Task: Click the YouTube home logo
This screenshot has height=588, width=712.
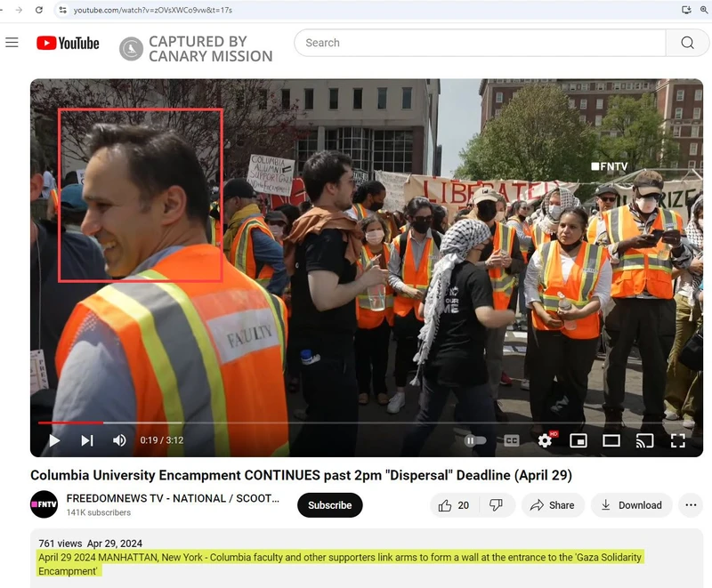Action: click(x=68, y=43)
